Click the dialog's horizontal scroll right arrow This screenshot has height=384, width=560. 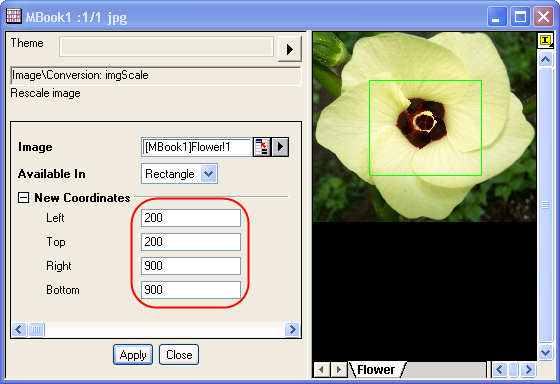pos(292,329)
